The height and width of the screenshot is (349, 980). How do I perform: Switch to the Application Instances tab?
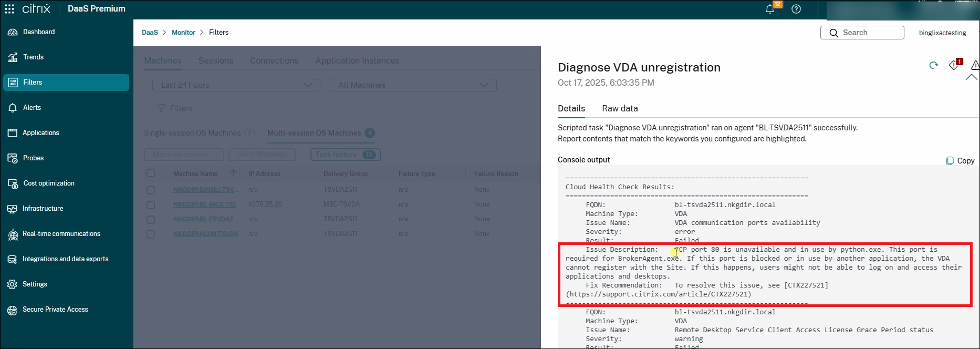tap(357, 61)
